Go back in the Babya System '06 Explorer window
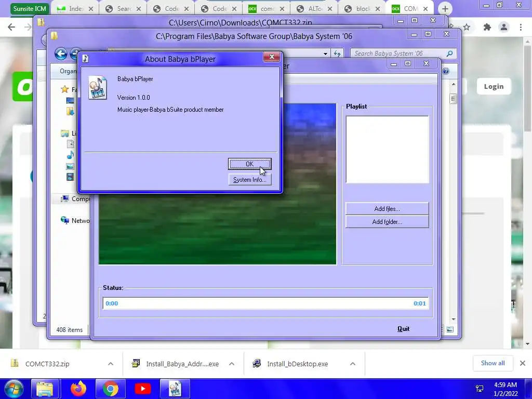This screenshot has width=532, height=399. pyautogui.click(x=61, y=54)
